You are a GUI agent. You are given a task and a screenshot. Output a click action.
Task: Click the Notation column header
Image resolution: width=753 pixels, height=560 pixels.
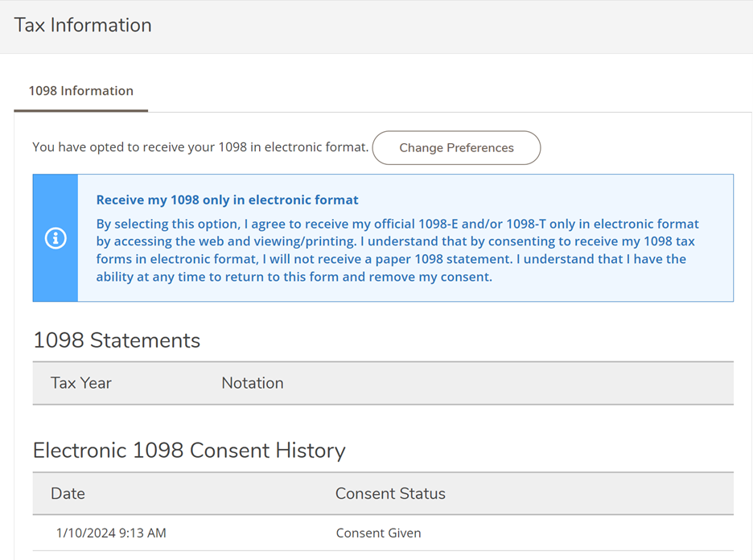pos(252,383)
